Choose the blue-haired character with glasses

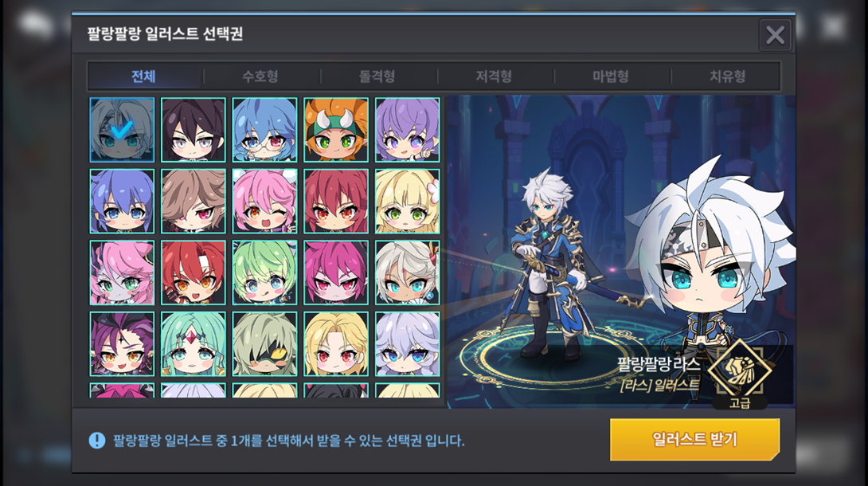click(264, 130)
